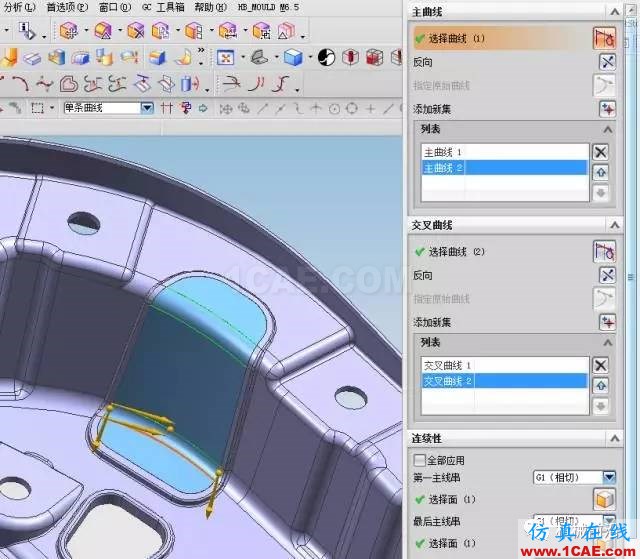The width and height of the screenshot is (640, 559).
Task: Remove selected item from 交叉曲线 list
Action: [x=600, y=365]
